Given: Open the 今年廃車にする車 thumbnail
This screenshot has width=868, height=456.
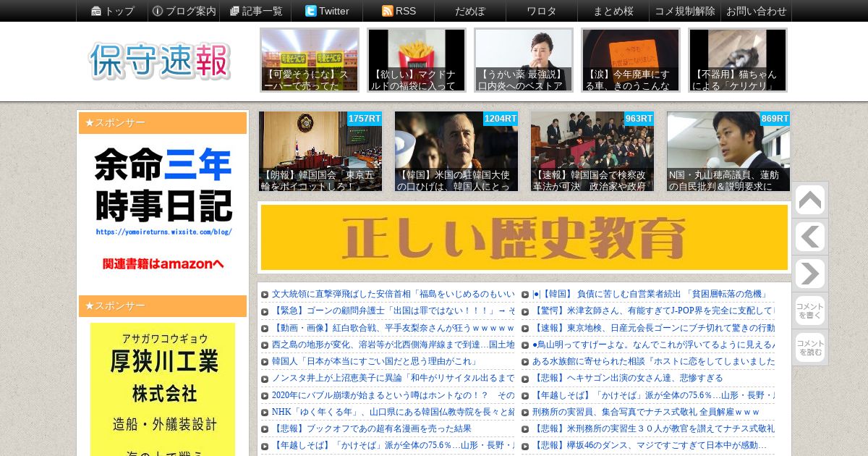Looking at the screenshot, I should tap(631, 60).
